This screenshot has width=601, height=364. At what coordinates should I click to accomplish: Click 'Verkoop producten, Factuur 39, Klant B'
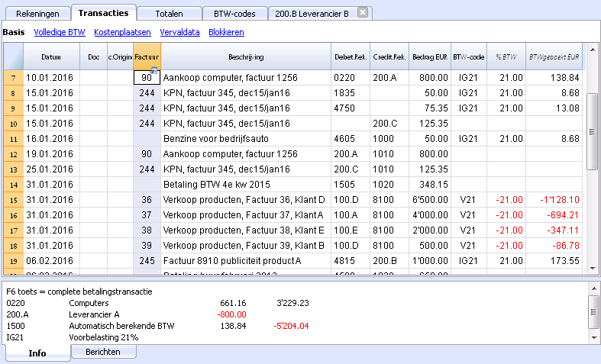point(244,246)
